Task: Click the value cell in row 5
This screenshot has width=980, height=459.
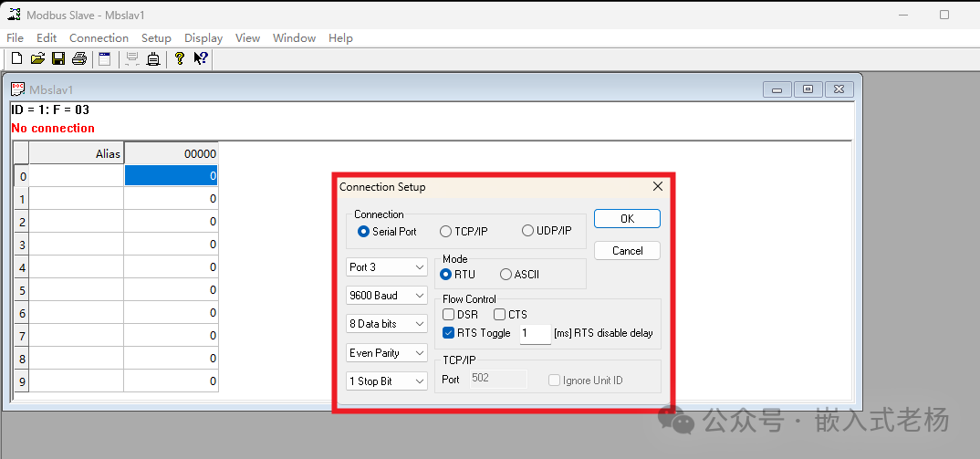Action: tap(172, 289)
